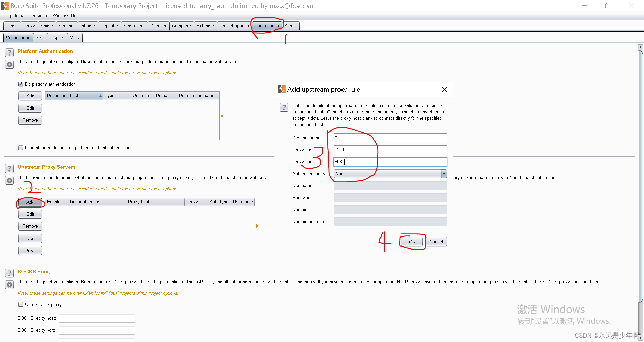Click Add in Upstream Proxy Servers section
This screenshot has height=342, width=644.
click(x=30, y=202)
